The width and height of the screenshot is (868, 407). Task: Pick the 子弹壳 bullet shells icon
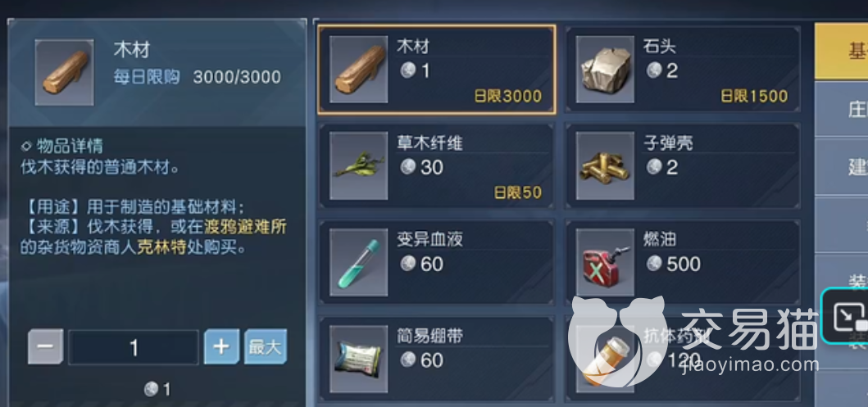[x=605, y=165]
